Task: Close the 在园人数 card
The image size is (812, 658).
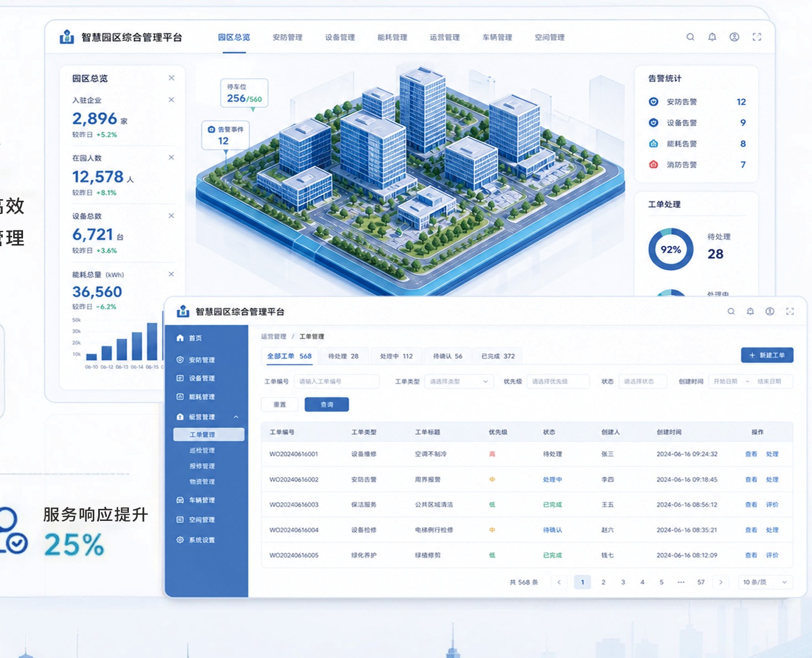Action: pyautogui.click(x=171, y=157)
